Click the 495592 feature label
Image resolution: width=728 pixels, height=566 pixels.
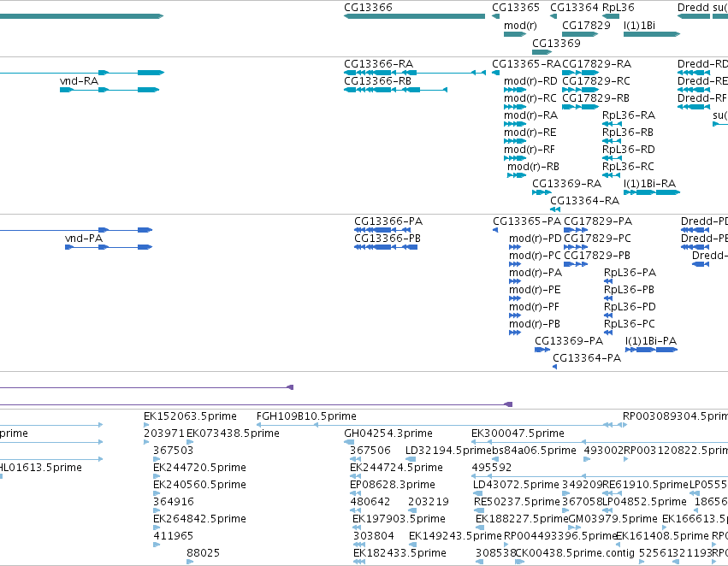point(491,468)
